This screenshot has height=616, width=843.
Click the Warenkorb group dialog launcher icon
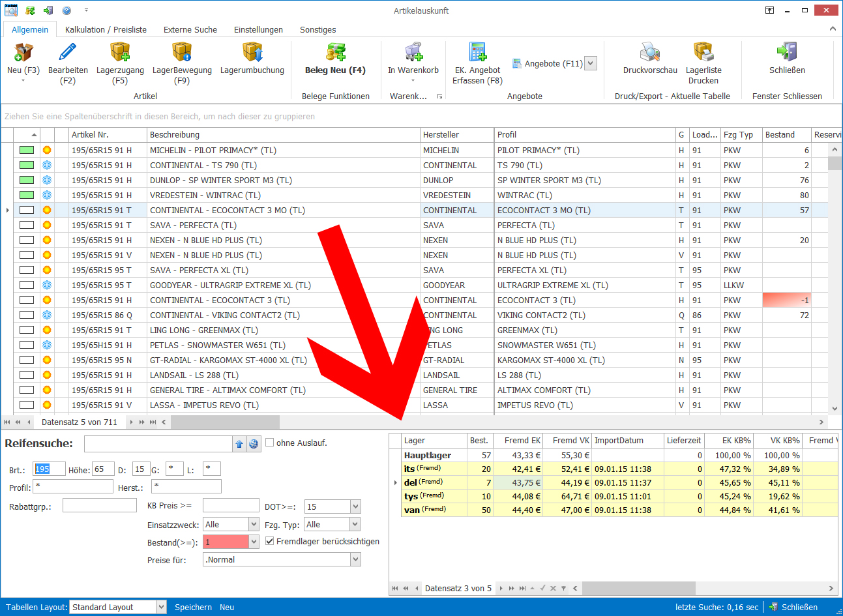[439, 96]
